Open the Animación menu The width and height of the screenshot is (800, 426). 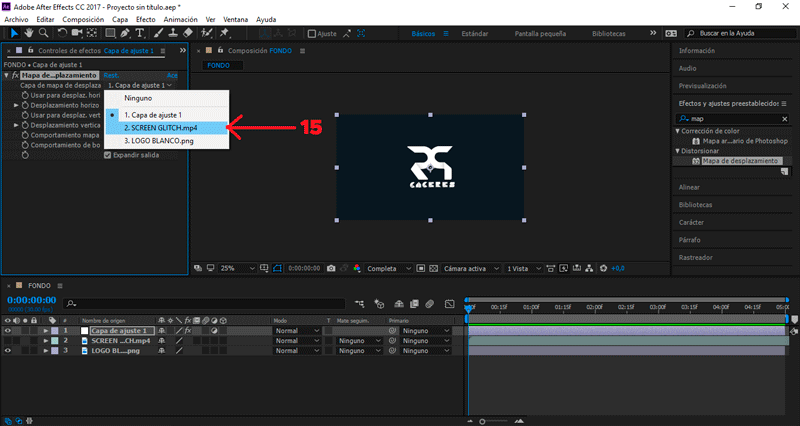pyautogui.click(x=180, y=19)
